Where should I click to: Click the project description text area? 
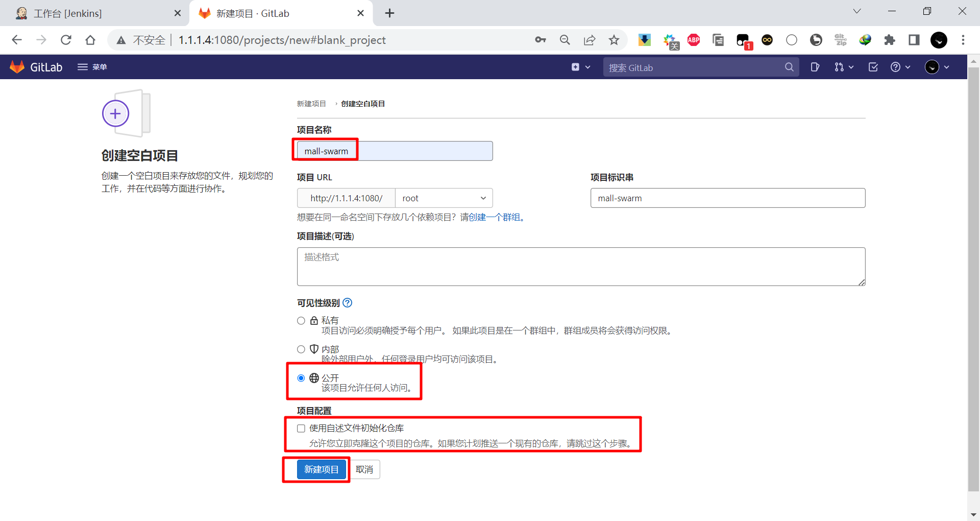tap(581, 267)
